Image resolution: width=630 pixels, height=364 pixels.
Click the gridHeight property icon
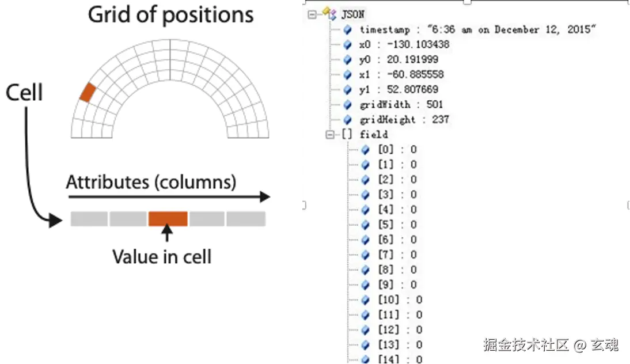tap(348, 120)
